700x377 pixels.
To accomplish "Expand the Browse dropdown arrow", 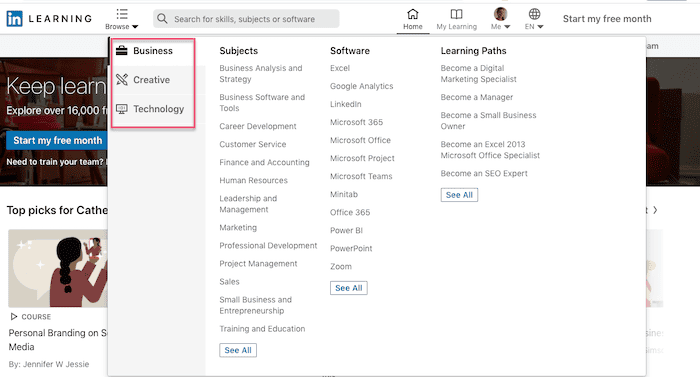I will coord(135,27).
